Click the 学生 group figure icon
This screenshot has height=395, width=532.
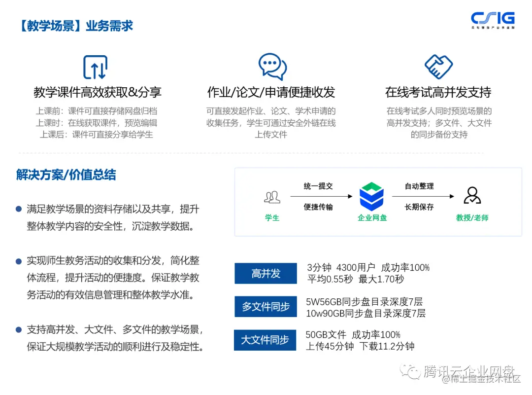pyautogui.click(x=272, y=196)
